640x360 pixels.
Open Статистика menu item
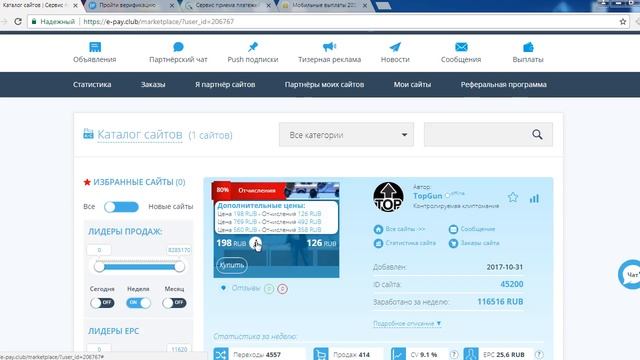click(92, 84)
